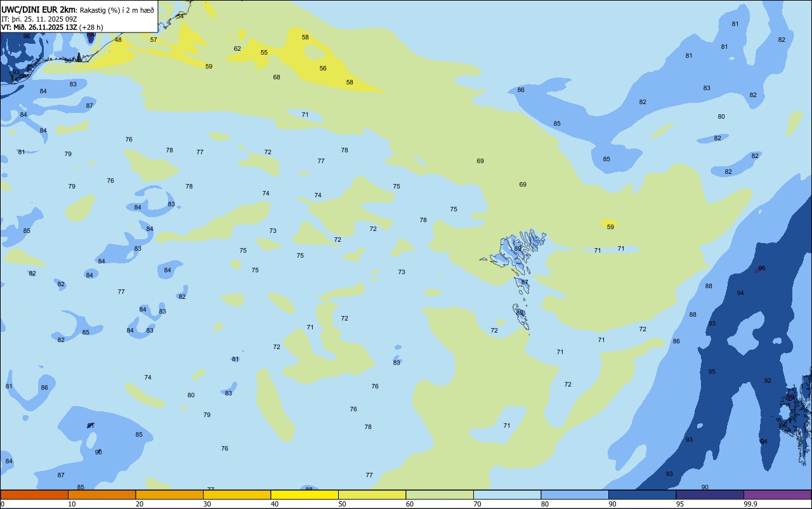The width and height of the screenshot is (812, 509).
Task: Click the pale yellow 50–60 legend swatch
Action: tap(372, 494)
